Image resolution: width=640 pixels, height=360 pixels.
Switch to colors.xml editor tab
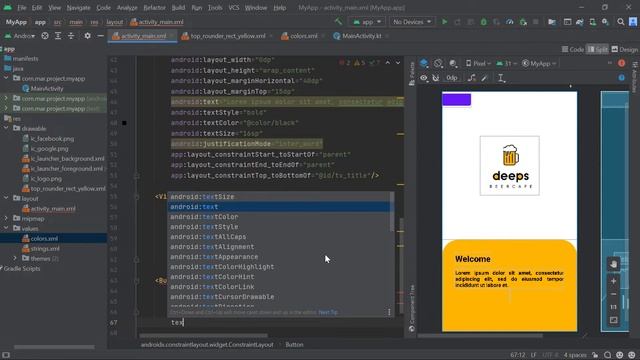(x=303, y=36)
